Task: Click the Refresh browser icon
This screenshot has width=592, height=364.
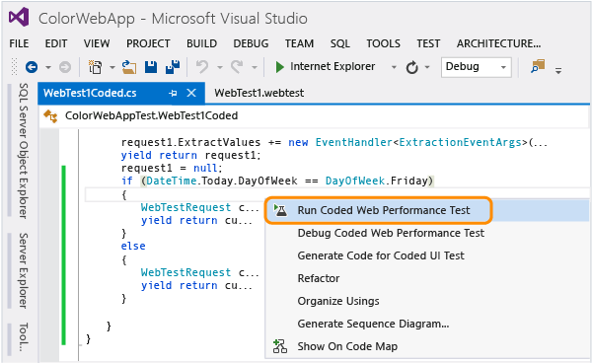Action: click(411, 67)
